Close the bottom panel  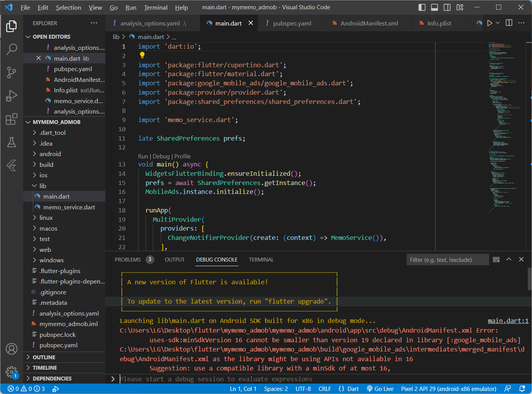pos(521,260)
